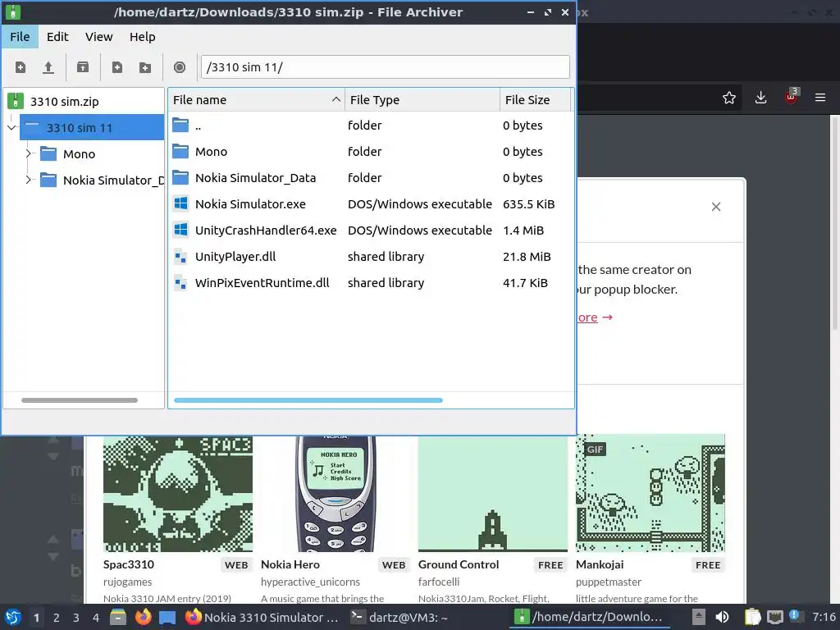Click the 'hyperactive_unicorns' author link

pos(311,582)
